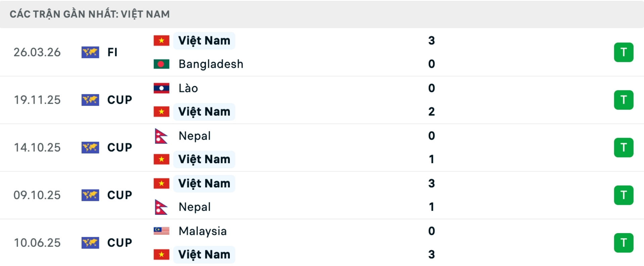Click the globe icon for the 19.11.25 CUP match
644x266 pixels.
tap(90, 100)
